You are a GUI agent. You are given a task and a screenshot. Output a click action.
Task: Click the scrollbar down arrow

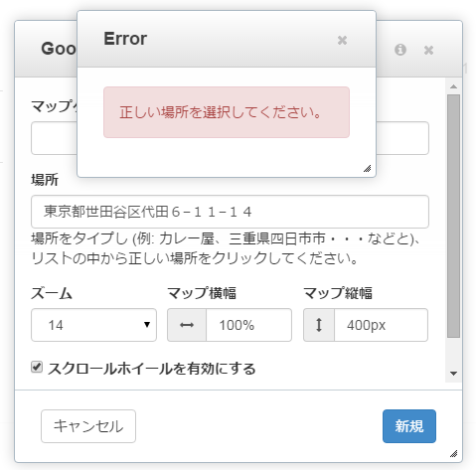[x=453, y=374]
